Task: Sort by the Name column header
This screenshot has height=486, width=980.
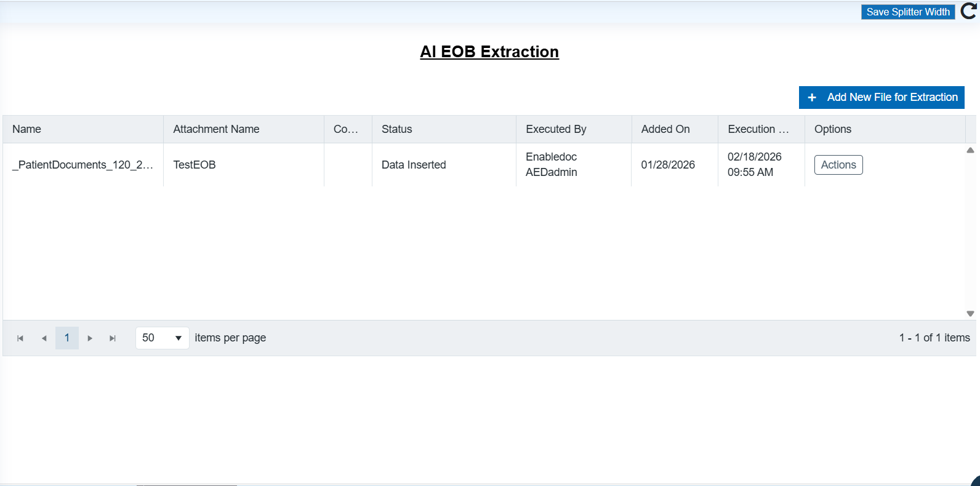Action: tap(27, 129)
